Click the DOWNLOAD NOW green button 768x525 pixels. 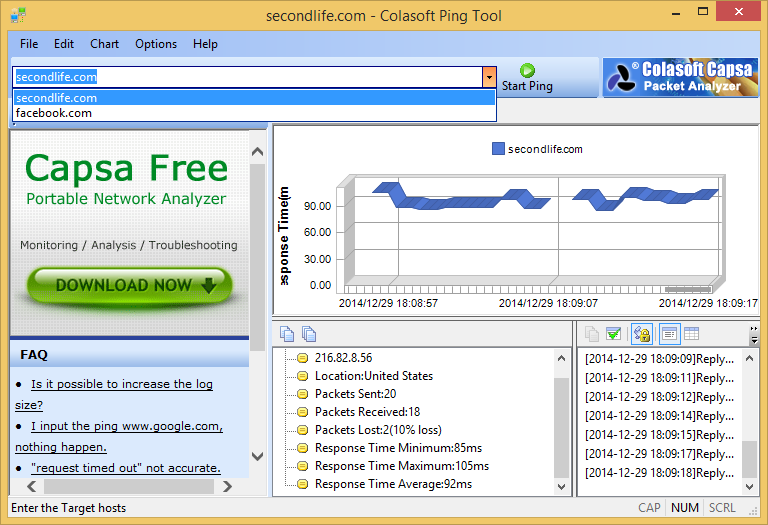pos(129,286)
